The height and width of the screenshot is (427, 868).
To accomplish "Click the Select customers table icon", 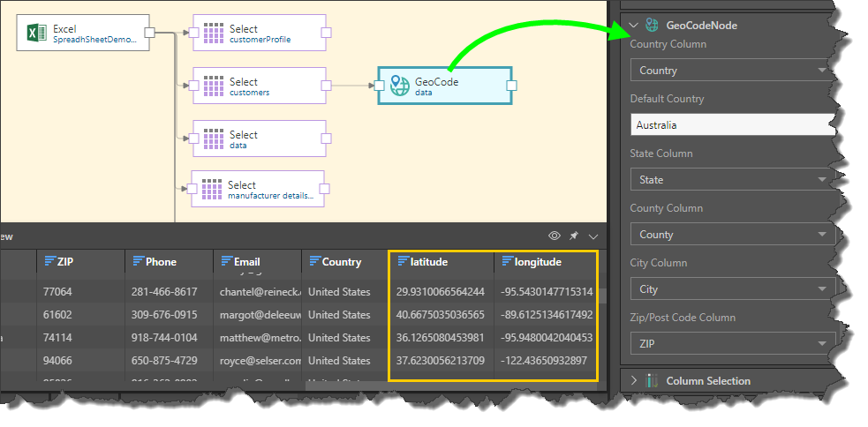I will [x=214, y=86].
